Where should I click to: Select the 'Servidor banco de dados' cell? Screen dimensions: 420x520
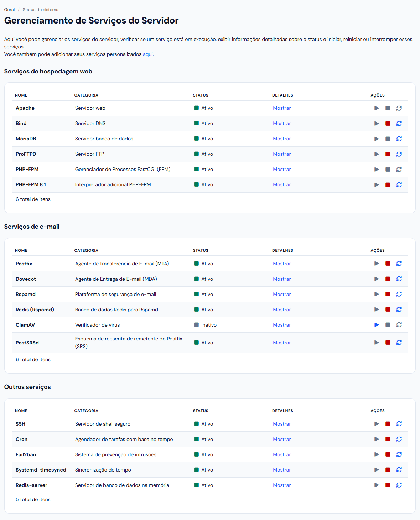click(x=104, y=139)
